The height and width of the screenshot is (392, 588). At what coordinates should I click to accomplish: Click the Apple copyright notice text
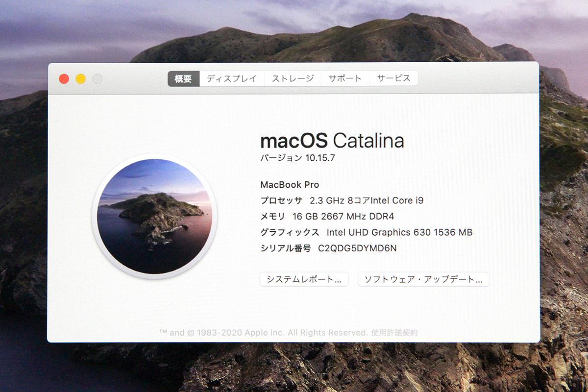(x=263, y=333)
